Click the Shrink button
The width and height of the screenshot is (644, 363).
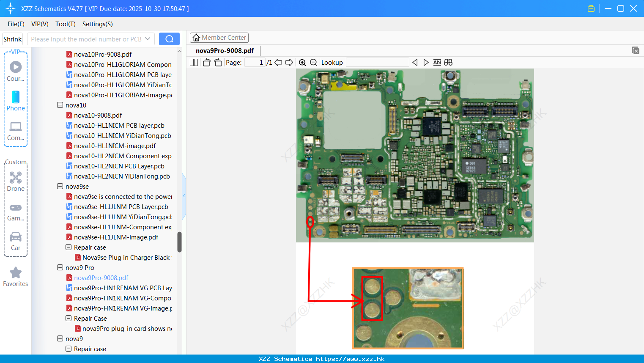pos(13,39)
